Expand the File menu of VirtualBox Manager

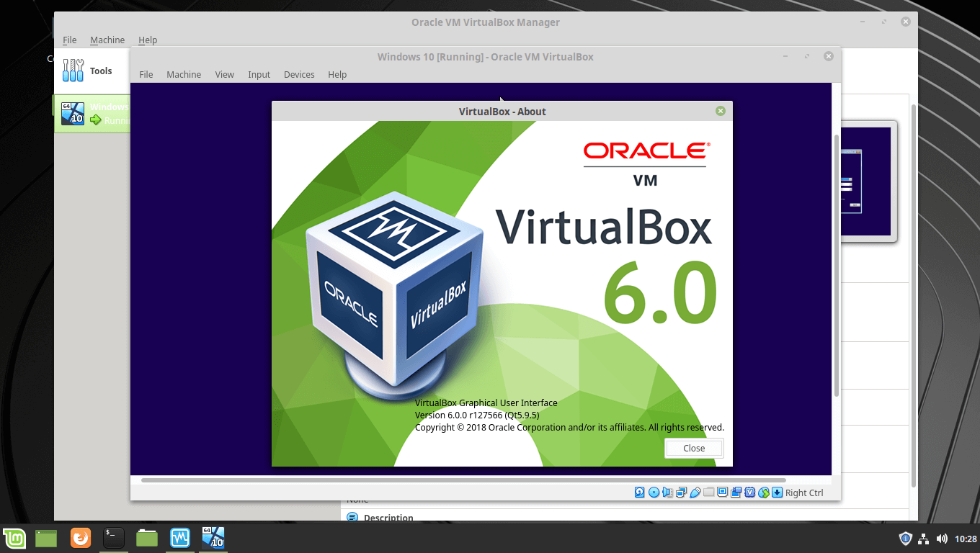point(69,40)
